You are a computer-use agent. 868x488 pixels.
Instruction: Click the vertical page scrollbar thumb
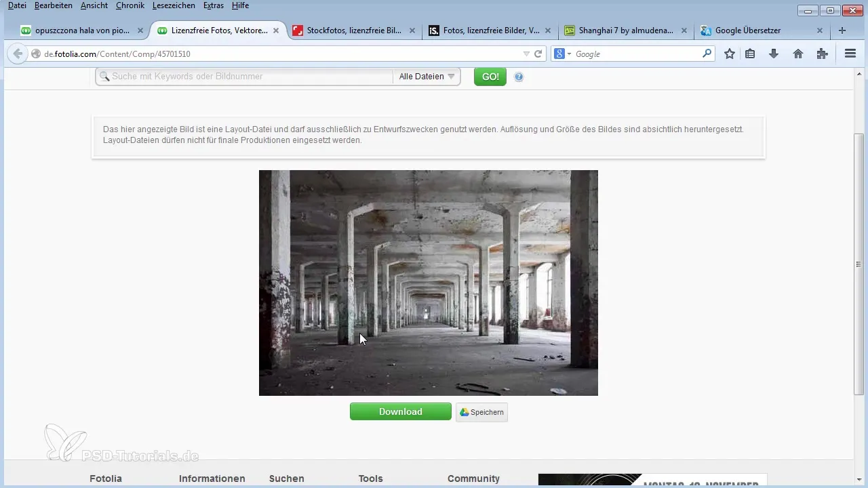click(x=859, y=264)
